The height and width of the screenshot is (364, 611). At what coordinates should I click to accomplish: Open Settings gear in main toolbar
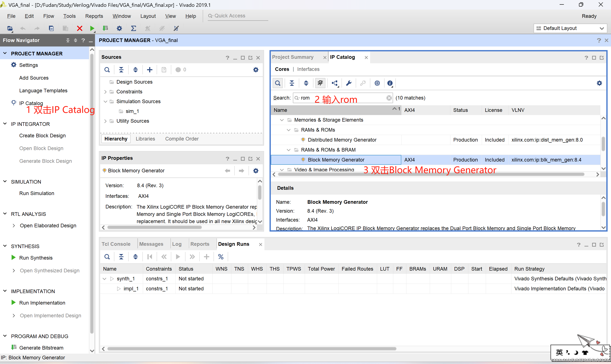(119, 28)
